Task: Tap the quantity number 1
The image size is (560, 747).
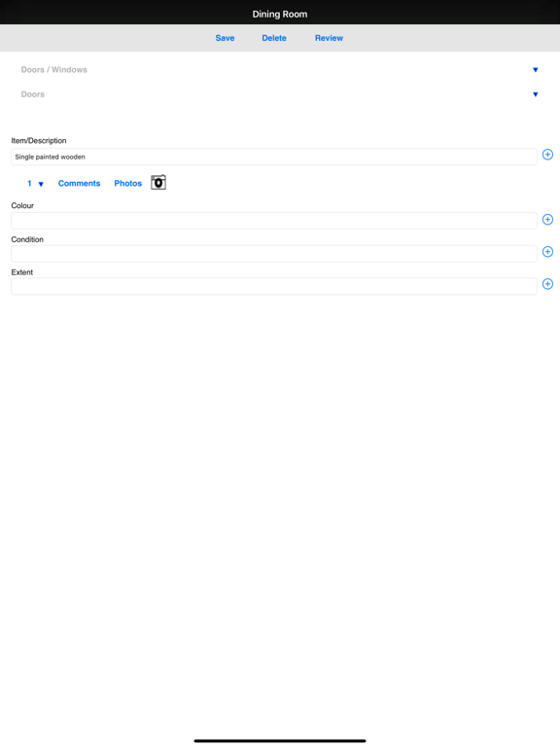Action: tap(29, 184)
